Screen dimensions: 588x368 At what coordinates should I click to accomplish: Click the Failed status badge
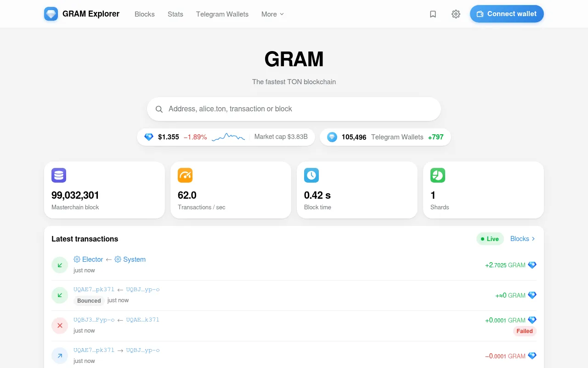525,331
